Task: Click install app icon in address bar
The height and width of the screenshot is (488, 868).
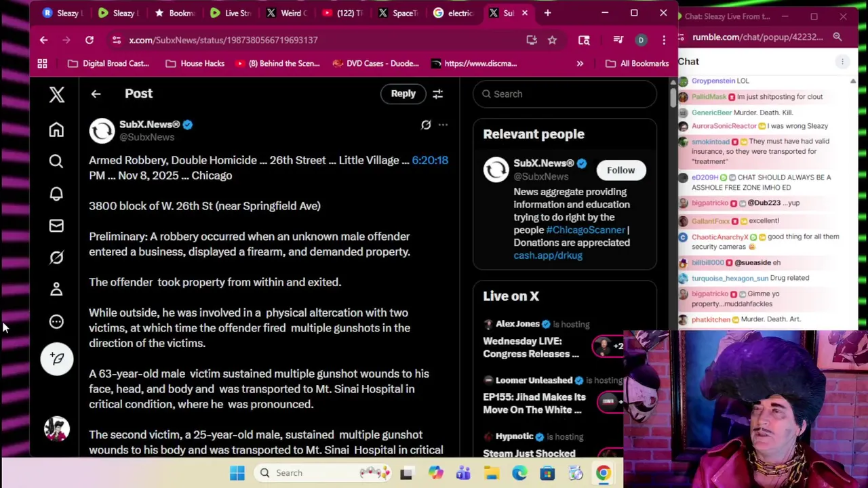Action: [532, 40]
